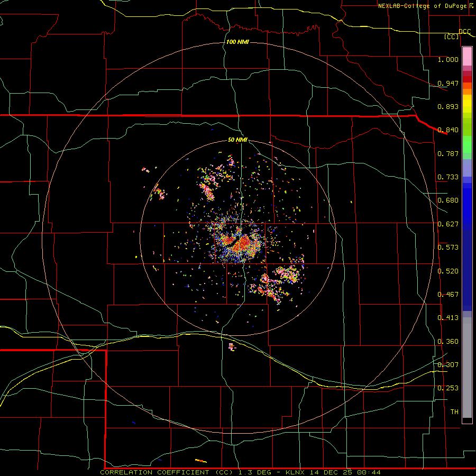Click the dense red echo at radar center
Screen dimensions: 476x476
[x=241, y=243]
